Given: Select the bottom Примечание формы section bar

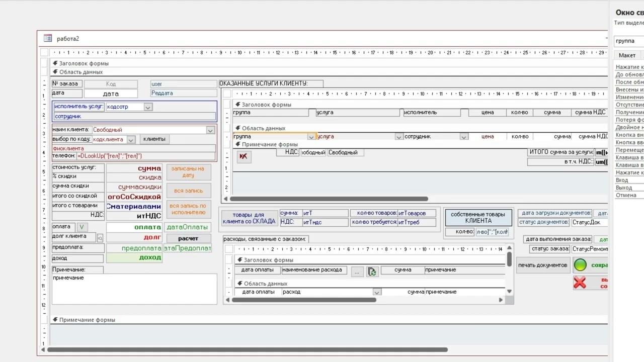Looking at the screenshot, I should (x=329, y=320).
